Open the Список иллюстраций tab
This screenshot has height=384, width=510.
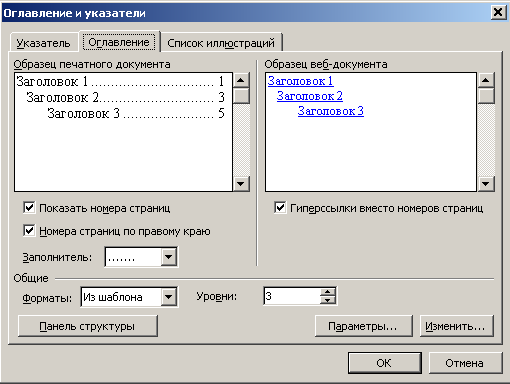(x=221, y=43)
